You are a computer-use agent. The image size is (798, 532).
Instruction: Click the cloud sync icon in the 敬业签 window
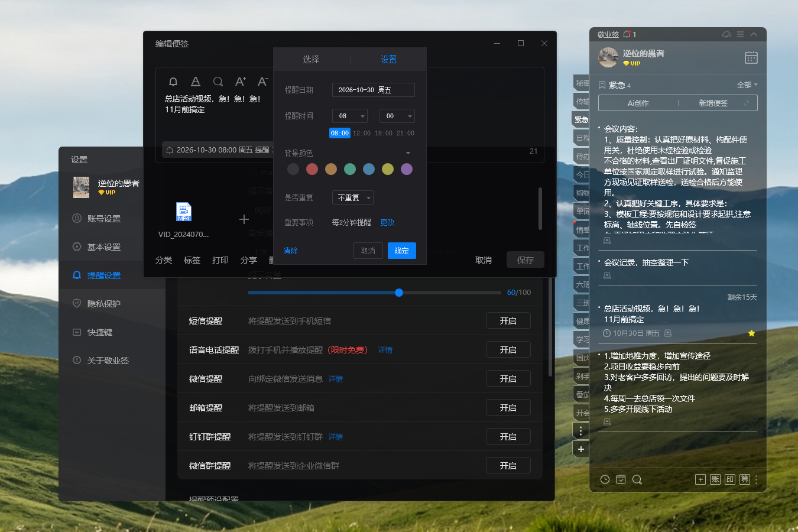726,34
